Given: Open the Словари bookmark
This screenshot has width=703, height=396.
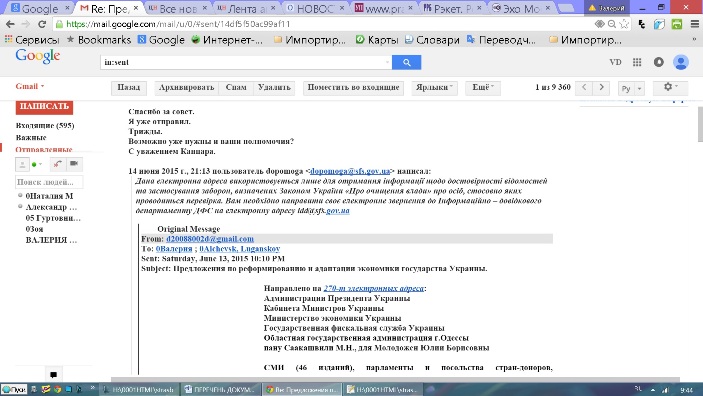Looking at the screenshot, I should coord(432,40).
